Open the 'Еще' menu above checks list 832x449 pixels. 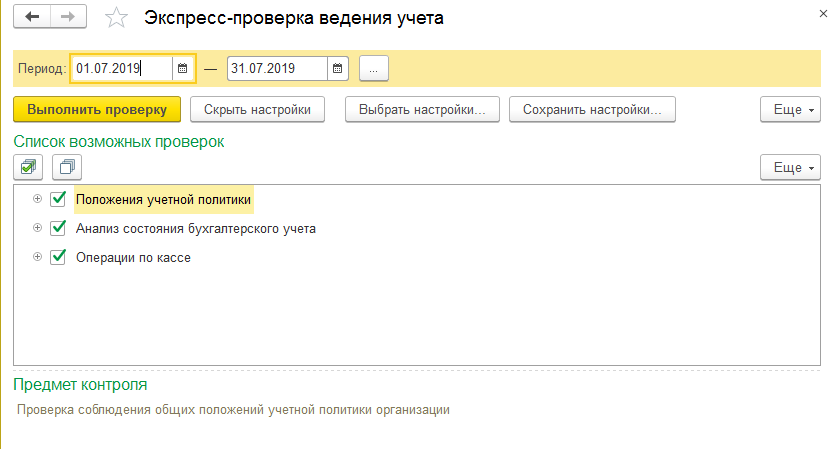[x=790, y=166]
